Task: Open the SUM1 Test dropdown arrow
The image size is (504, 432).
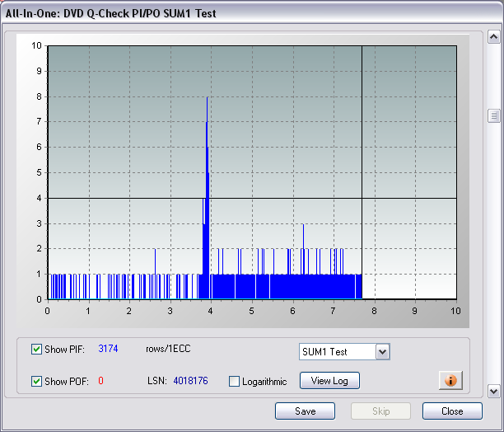Action: (x=382, y=351)
